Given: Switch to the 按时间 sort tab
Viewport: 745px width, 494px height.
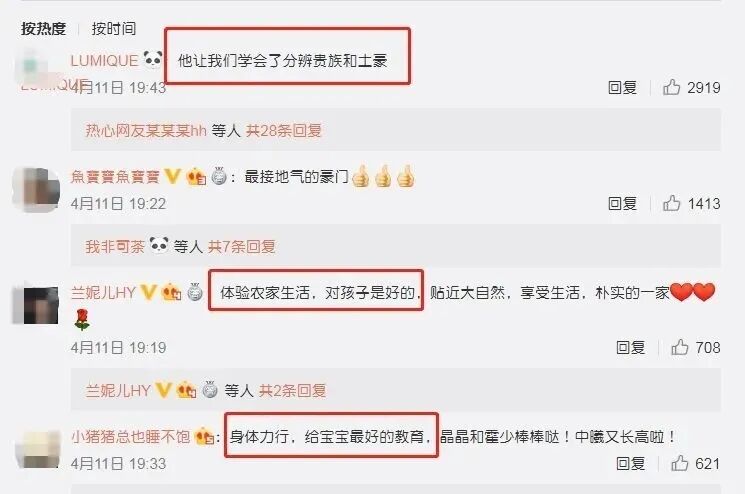Looking at the screenshot, I should (x=114, y=28).
